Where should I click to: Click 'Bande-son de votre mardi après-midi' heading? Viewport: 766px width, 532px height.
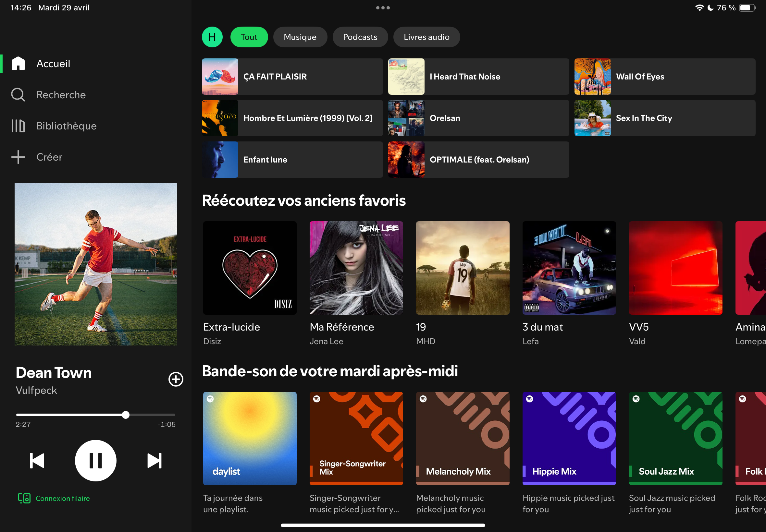pyautogui.click(x=330, y=371)
